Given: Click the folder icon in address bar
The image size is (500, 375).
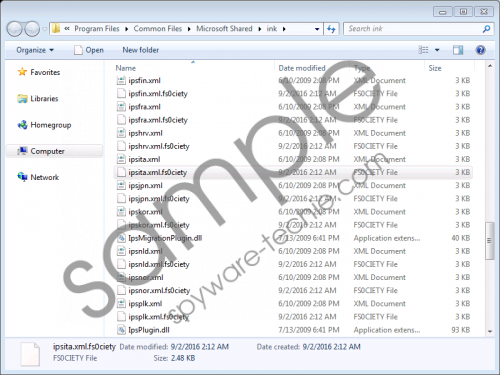Looking at the screenshot, I should coord(56,29).
